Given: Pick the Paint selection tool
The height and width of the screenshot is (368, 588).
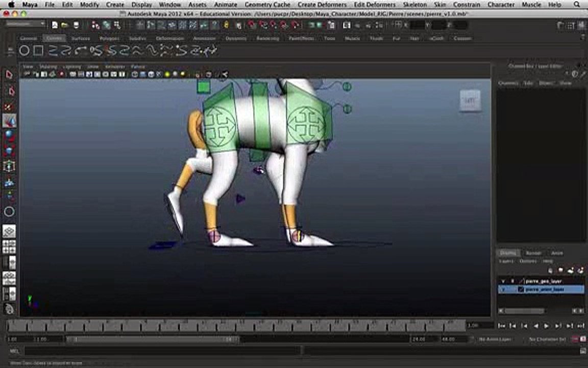Looking at the screenshot, I should [x=9, y=107].
